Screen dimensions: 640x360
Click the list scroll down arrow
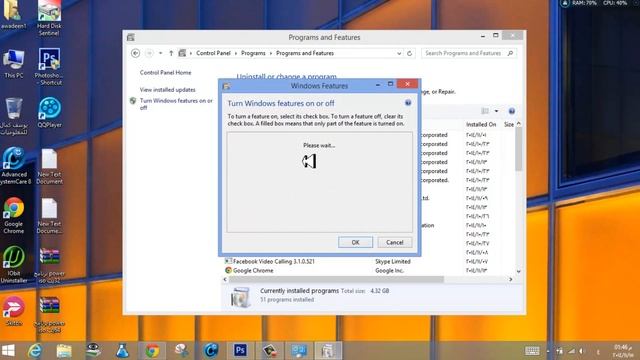pos(518,271)
